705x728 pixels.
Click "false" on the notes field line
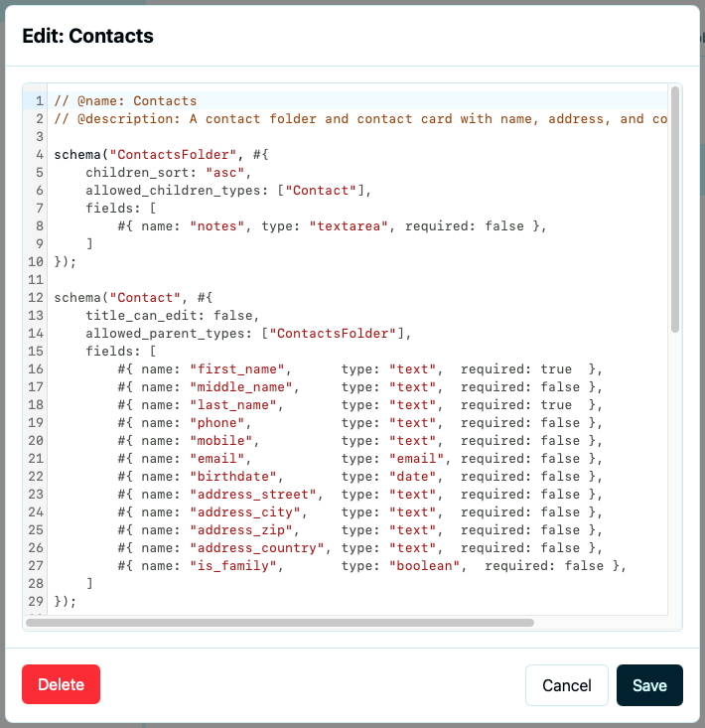(x=504, y=226)
